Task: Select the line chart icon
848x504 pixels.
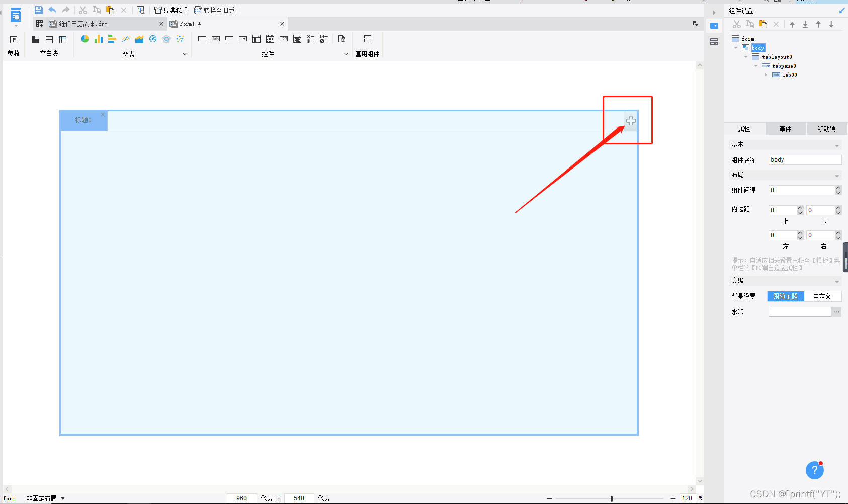Action: 126,39
